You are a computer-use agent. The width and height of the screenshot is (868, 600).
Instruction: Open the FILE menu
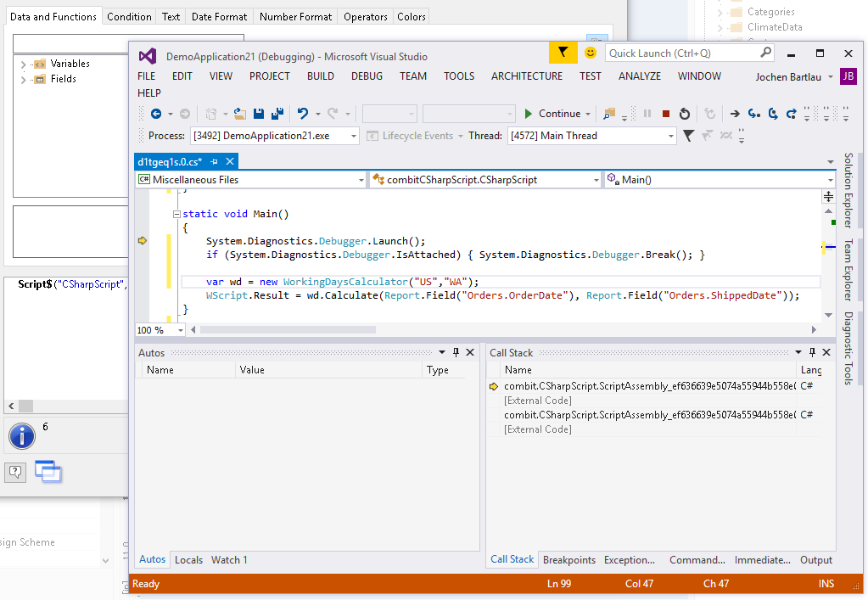point(146,76)
